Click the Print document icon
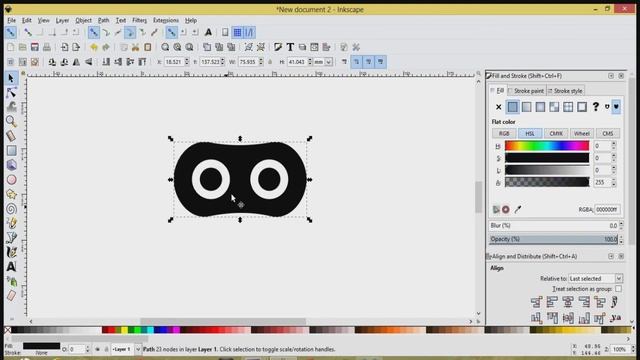 (x=47, y=47)
